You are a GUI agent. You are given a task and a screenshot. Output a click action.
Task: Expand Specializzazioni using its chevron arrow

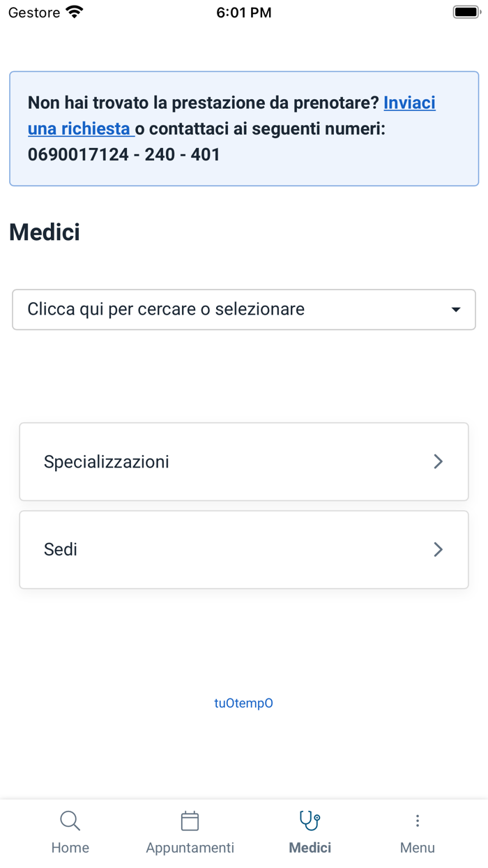coord(438,461)
